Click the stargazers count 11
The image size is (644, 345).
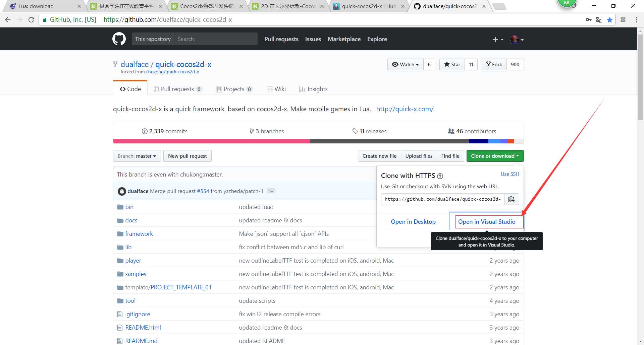pos(471,65)
